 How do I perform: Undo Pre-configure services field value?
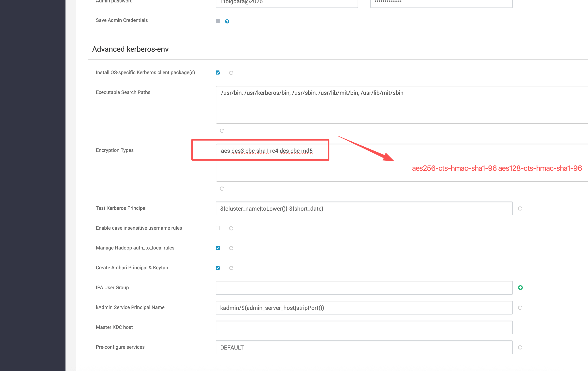tap(520, 347)
